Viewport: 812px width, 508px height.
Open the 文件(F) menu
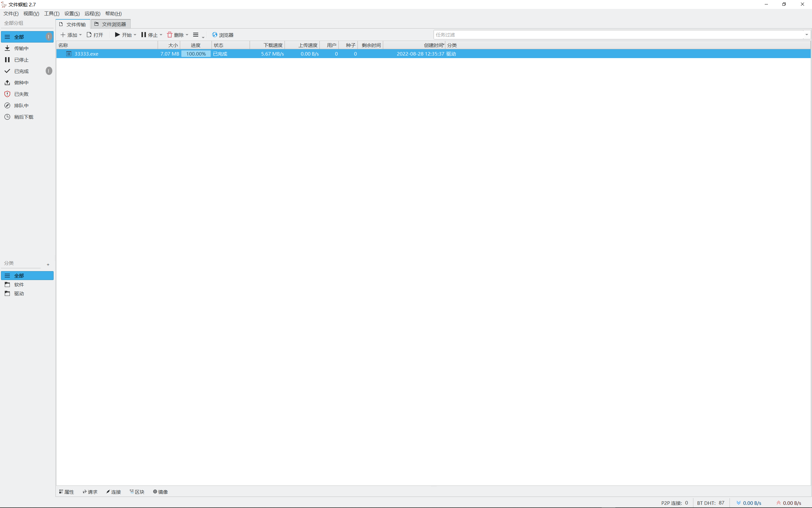coord(11,13)
